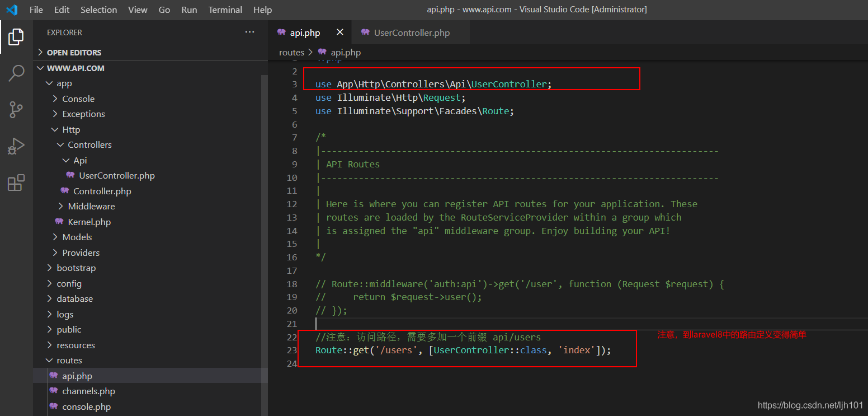Image resolution: width=868 pixels, height=416 pixels.
Task: Open the Extensions view
Action: (x=16, y=183)
